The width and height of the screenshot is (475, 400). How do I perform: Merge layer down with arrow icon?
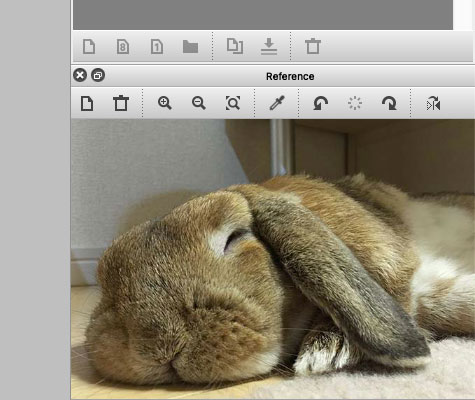click(269, 46)
